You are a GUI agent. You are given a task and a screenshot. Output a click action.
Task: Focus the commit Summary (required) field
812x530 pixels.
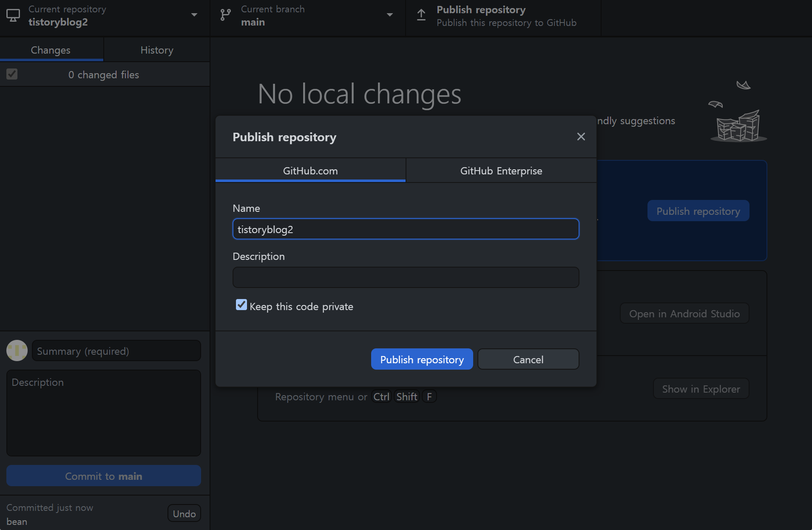point(116,351)
